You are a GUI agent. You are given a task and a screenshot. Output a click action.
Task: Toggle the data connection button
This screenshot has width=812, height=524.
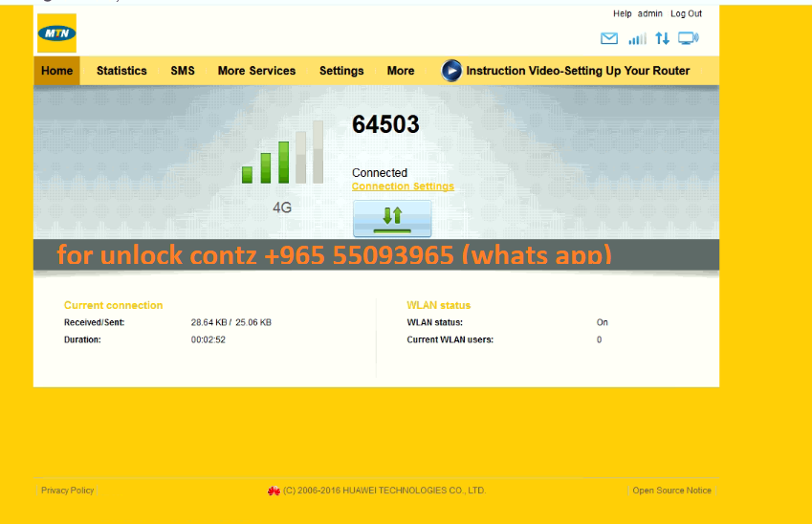click(392, 219)
